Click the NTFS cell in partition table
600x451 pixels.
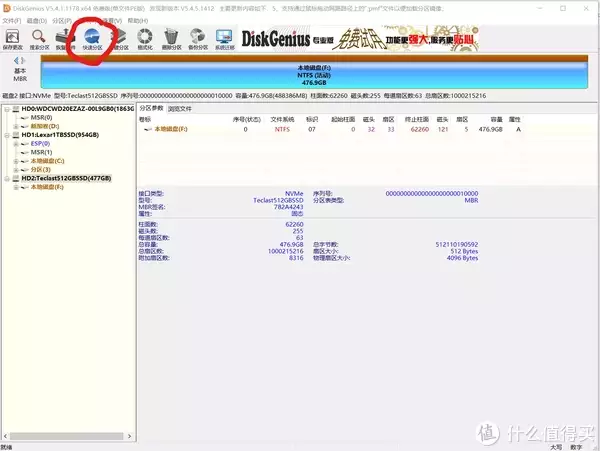(x=282, y=129)
